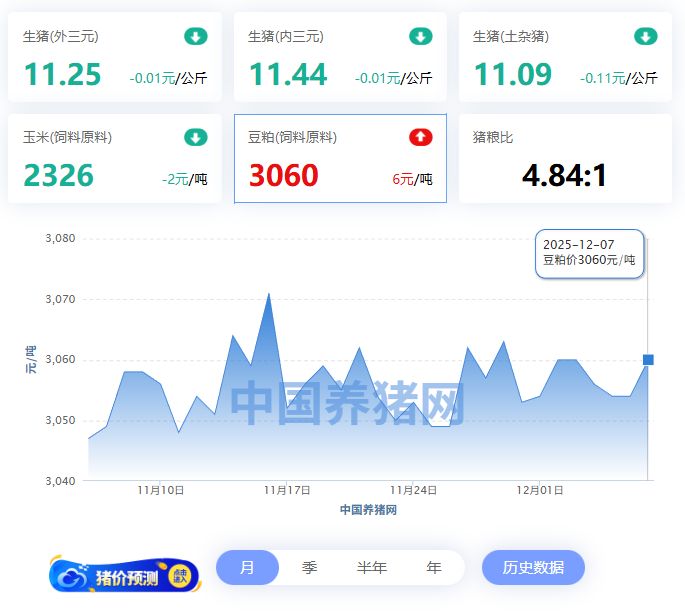
Task: Click the down arrow icon on 生猪(外三元) card
Action: pyautogui.click(x=196, y=37)
